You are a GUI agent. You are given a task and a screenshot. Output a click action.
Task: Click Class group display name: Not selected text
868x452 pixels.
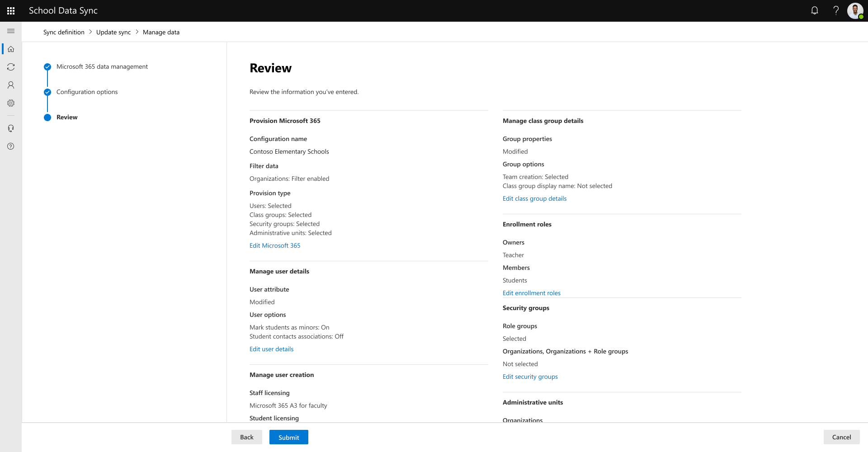(x=557, y=186)
